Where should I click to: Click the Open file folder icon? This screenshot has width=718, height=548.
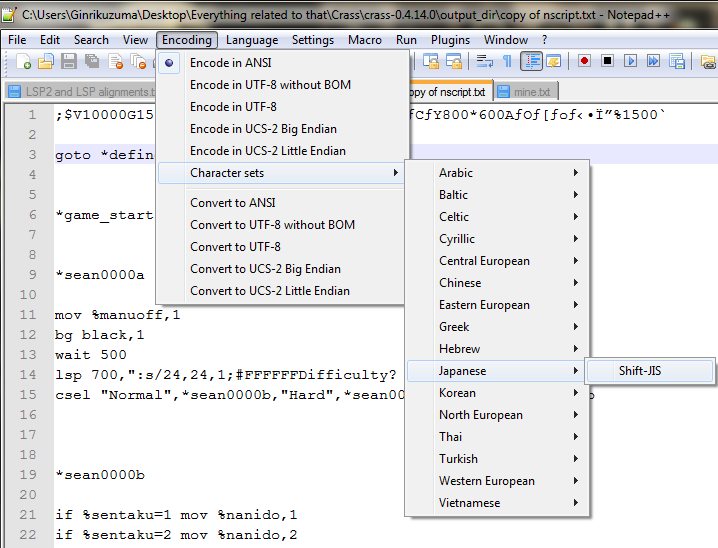[46, 61]
